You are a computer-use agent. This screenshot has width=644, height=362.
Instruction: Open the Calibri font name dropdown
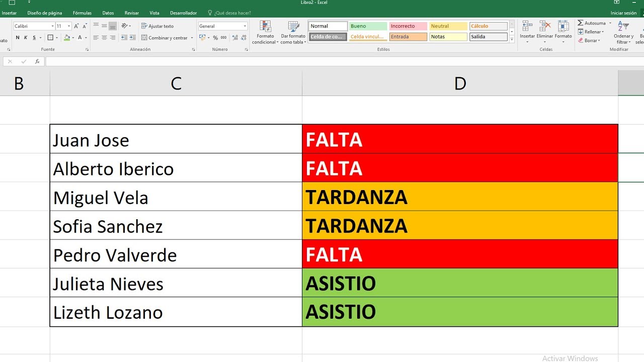tap(52, 26)
